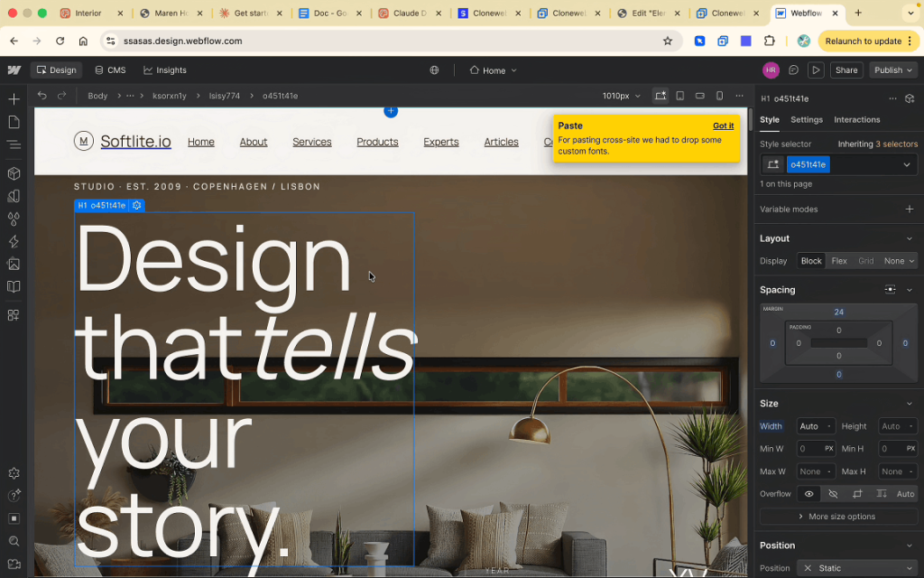
Task: Open the Add elements panel
Action: point(14,99)
